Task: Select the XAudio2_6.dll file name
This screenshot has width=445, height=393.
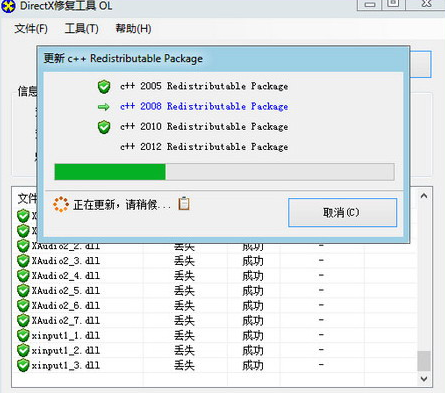Action: coord(66,306)
